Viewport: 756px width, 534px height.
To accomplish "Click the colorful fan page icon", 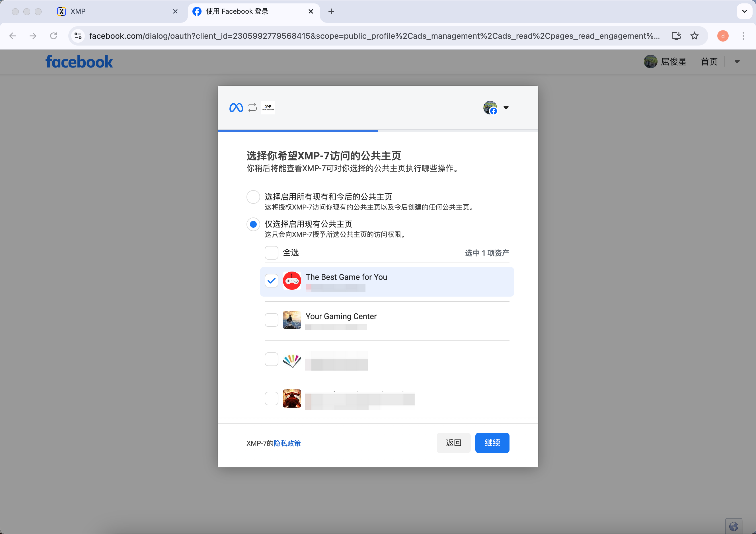I will coord(292,361).
